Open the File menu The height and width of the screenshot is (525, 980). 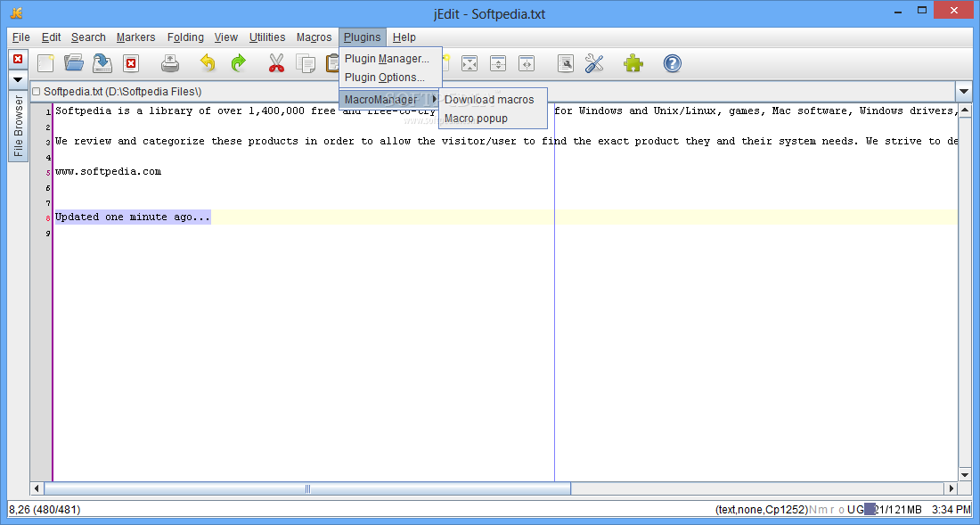pyautogui.click(x=21, y=37)
